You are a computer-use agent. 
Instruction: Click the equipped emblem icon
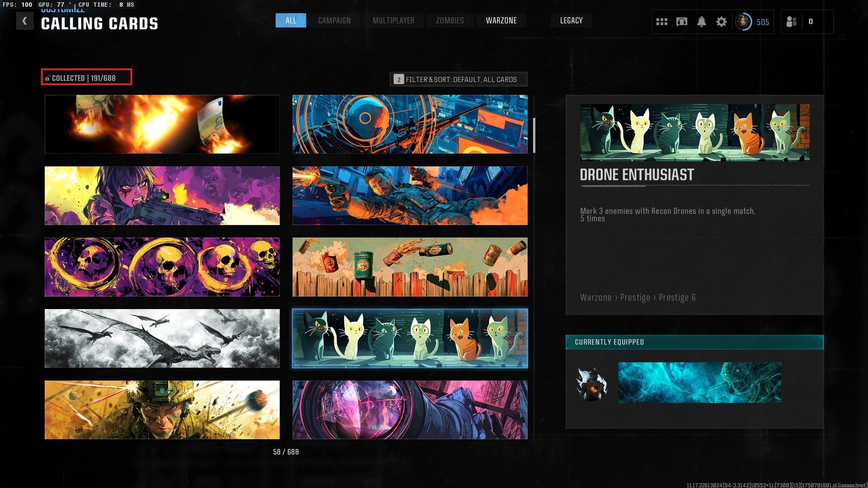592,383
